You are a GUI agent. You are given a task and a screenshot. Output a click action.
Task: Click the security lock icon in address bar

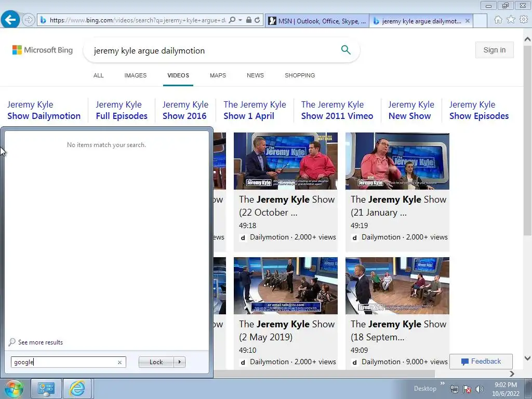pos(249,20)
